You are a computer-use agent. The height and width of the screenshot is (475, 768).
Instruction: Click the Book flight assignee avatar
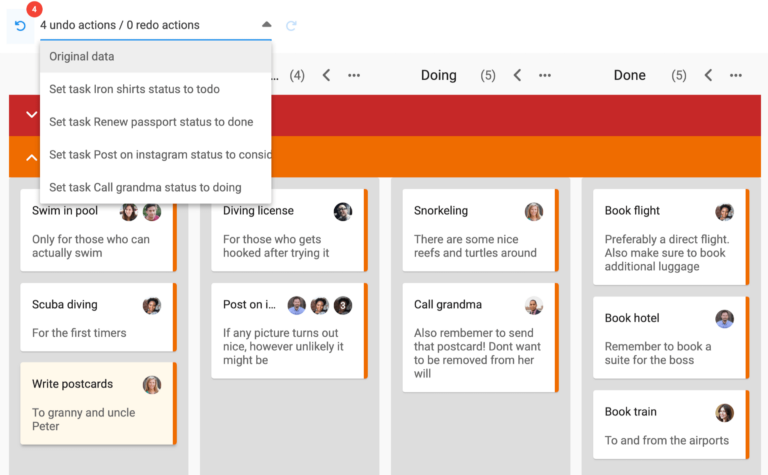[724, 212]
